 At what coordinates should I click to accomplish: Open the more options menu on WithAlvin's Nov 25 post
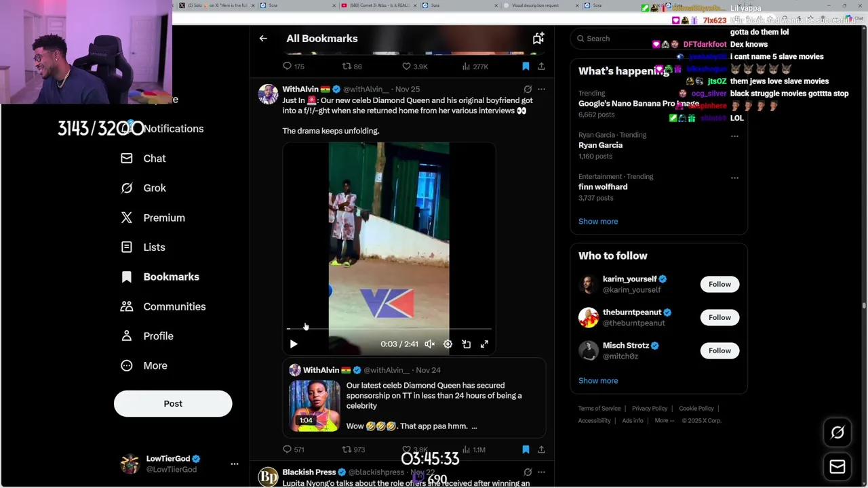pyautogui.click(x=541, y=89)
